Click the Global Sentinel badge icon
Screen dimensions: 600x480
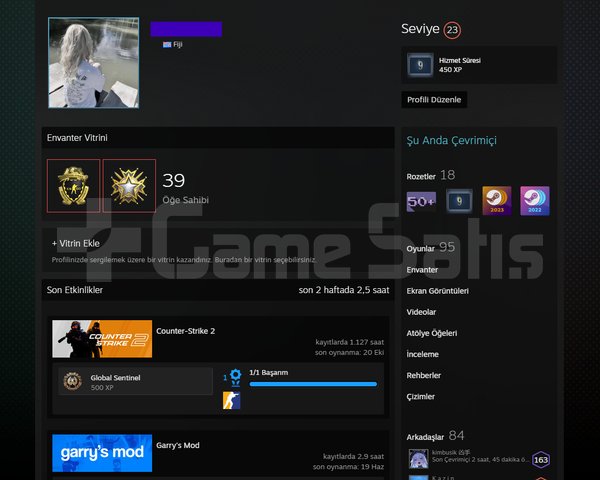click(72, 381)
